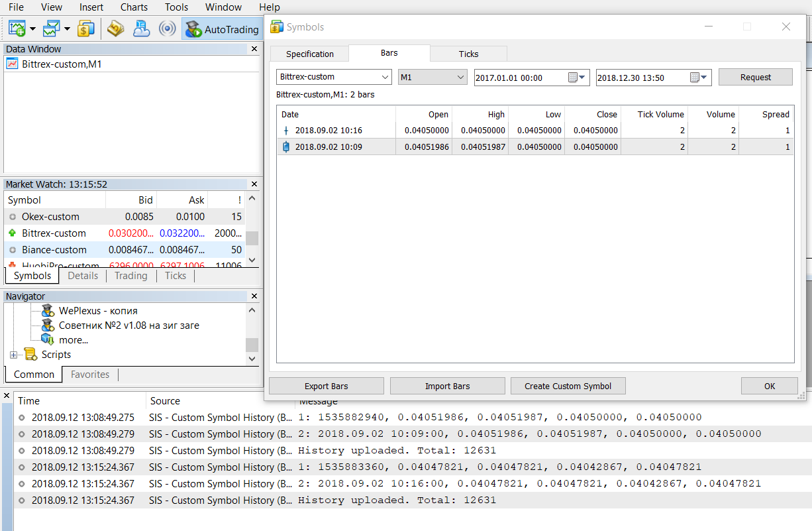Screen dimensions: 812x531
Task: Click the bar icon of the 10:16 row
Action: click(286, 131)
